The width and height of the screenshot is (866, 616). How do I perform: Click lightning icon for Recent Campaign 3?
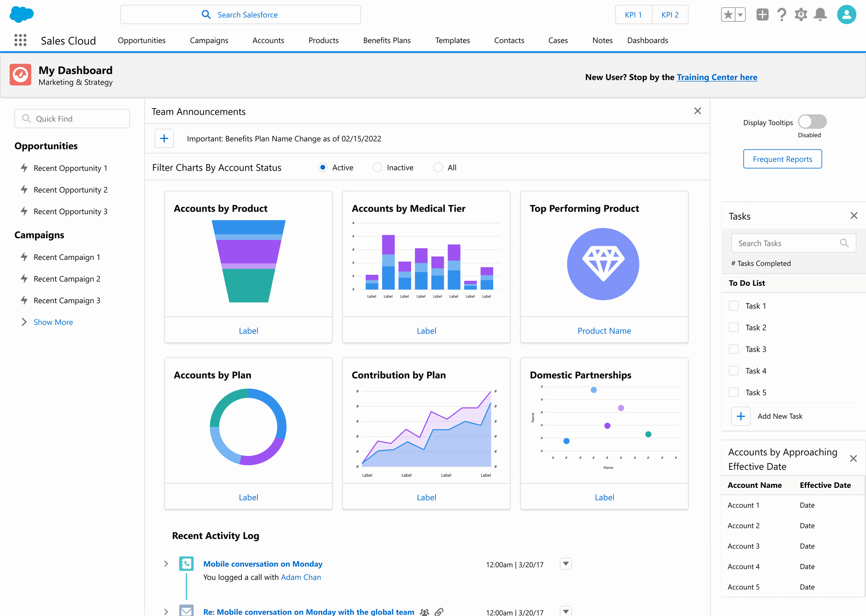click(x=24, y=300)
